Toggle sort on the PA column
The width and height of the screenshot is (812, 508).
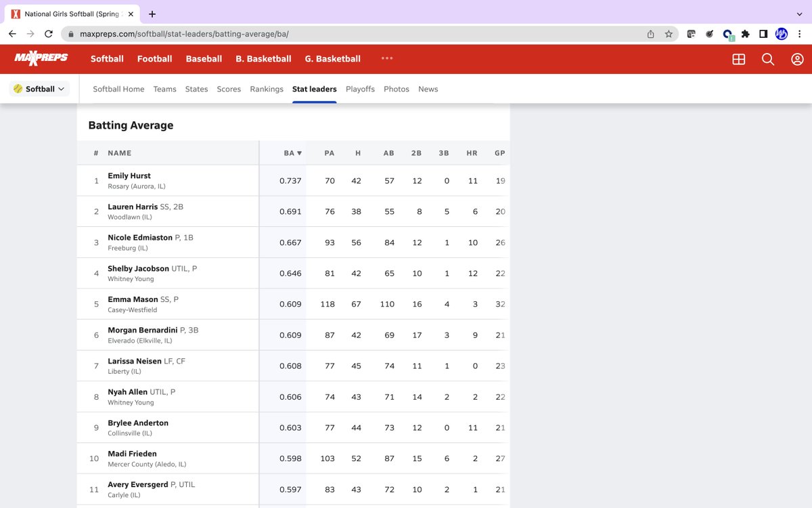[330, 152]
